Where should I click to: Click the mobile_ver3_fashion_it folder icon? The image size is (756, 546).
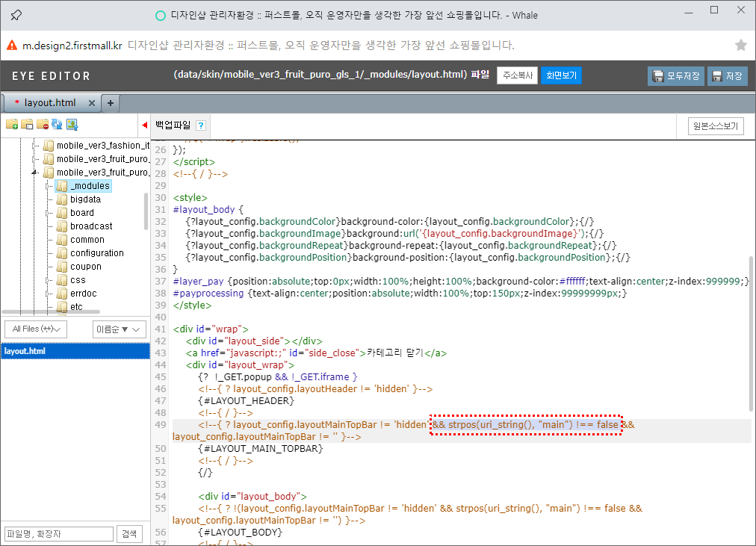[49, 146]
